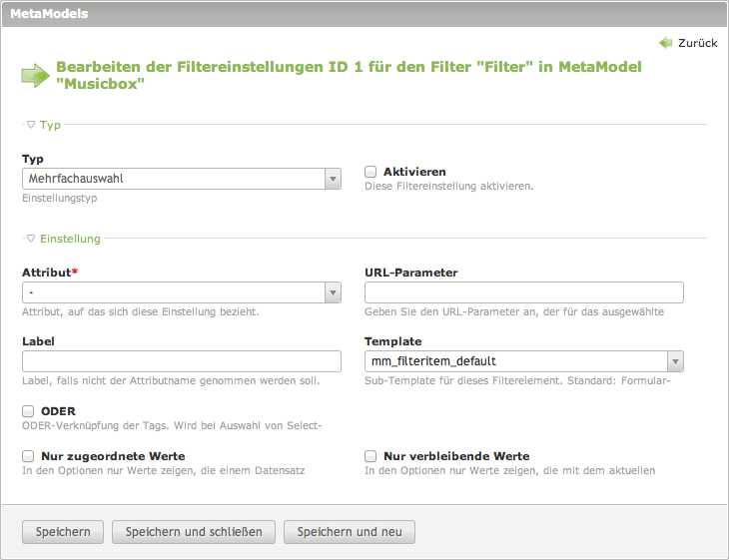729x560 pixels.
Task: Click the URL-Parameter text field
Action: pyautogui.click(x=523, y=292)
